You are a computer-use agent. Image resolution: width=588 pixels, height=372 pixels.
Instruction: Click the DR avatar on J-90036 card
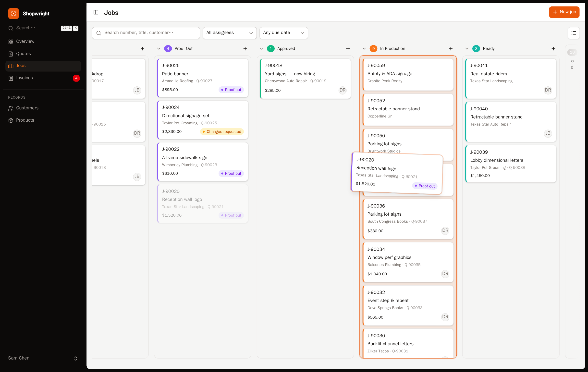tap(445, 231)
